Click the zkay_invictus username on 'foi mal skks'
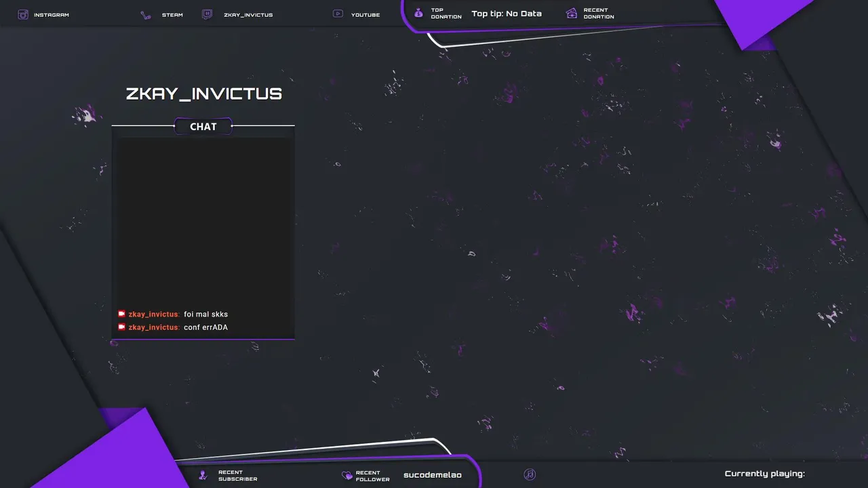 (x=154, y=314)
